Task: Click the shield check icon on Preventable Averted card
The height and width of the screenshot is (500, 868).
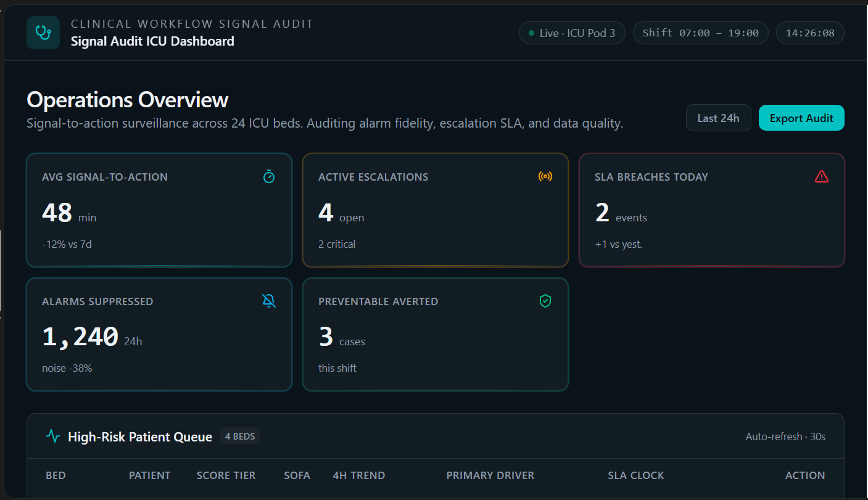Action: (545, 301)
